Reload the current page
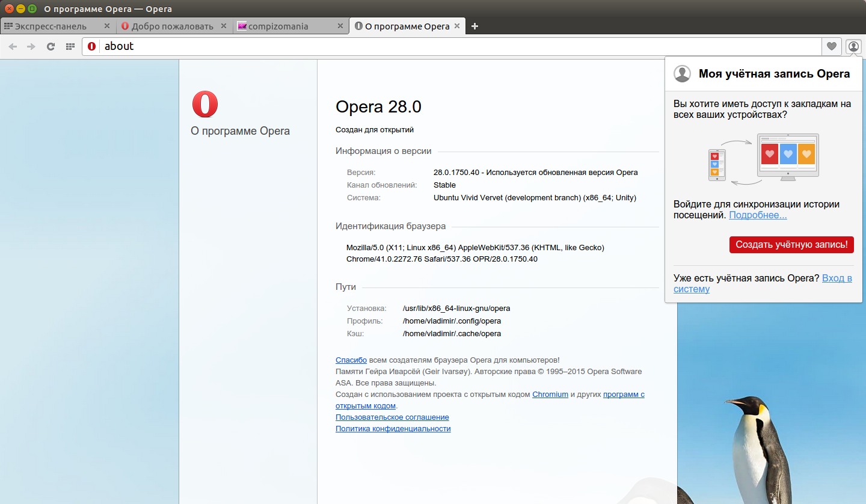Viewport: 866px width, 504px height. 51,46
